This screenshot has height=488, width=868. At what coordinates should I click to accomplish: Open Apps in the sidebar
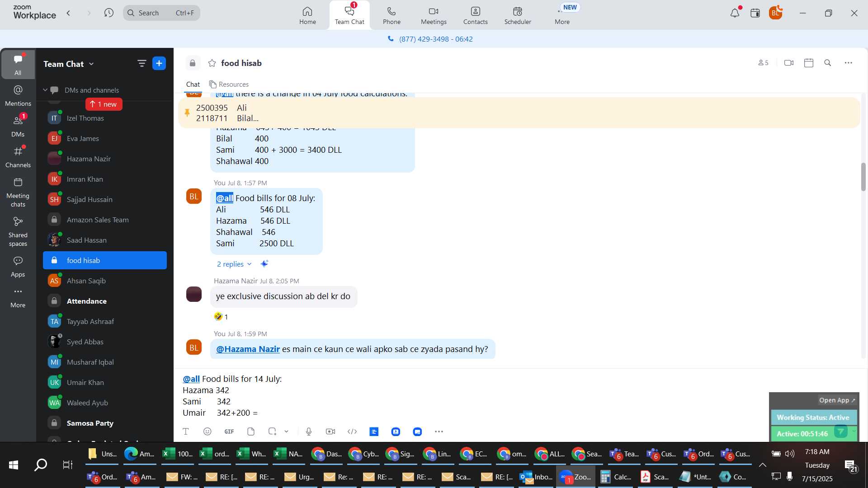pyautogui.click(x=18, y=266)
